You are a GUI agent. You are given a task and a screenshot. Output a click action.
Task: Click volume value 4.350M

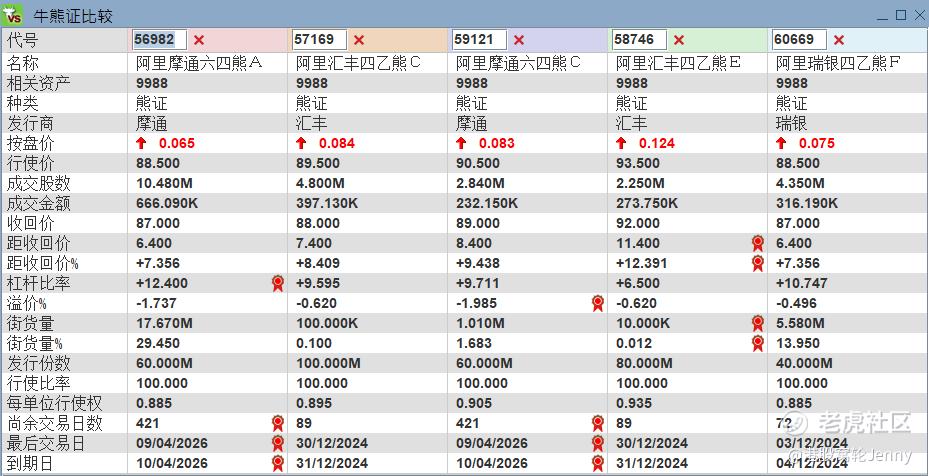(800, 183)
